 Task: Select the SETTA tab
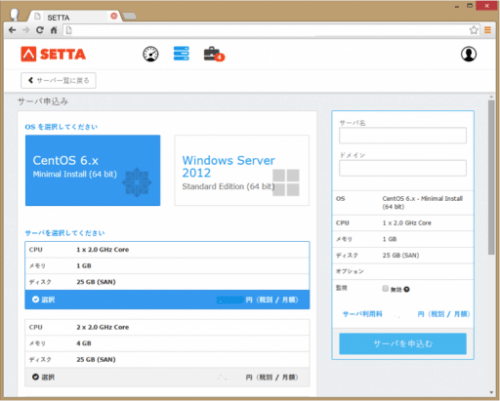(x=73, y=17)
